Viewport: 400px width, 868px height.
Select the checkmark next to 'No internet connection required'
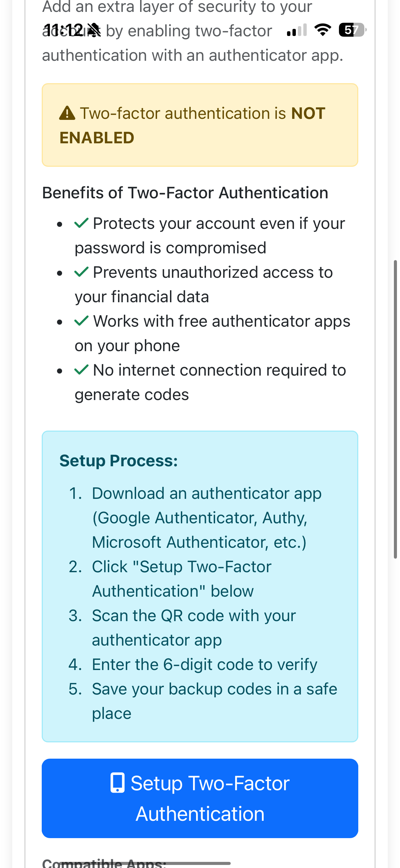[x=82, y=369]
